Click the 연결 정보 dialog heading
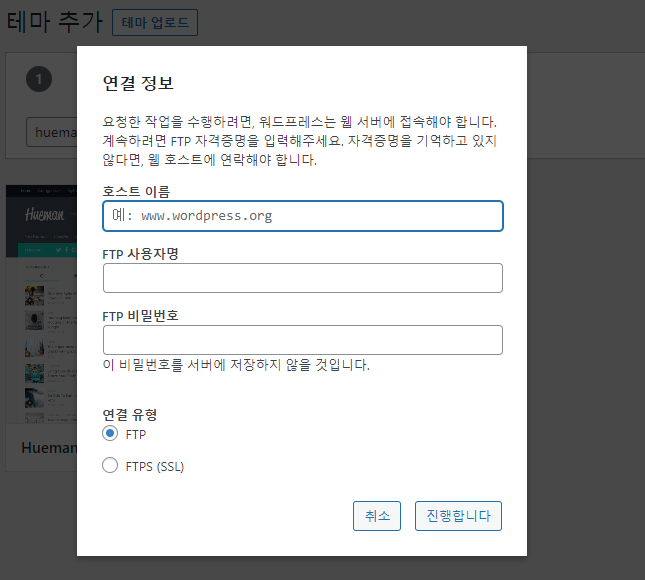 click(x=138, y=83)
